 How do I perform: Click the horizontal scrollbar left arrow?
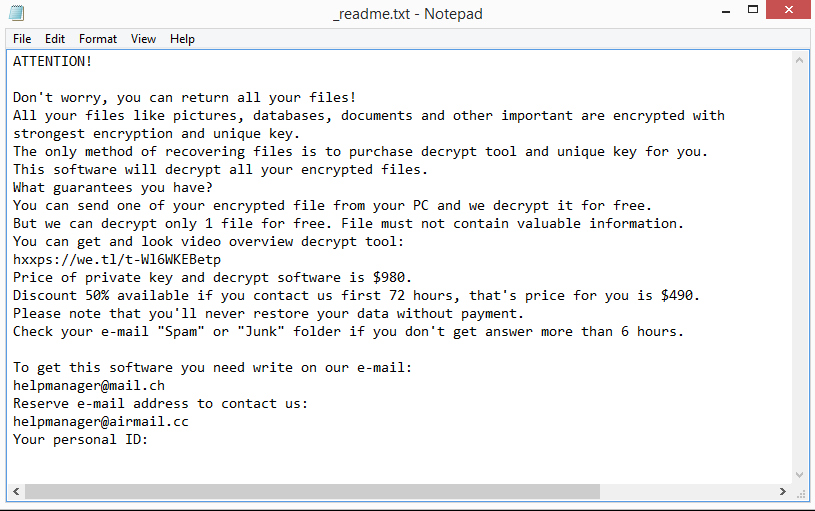coord(16,491)
